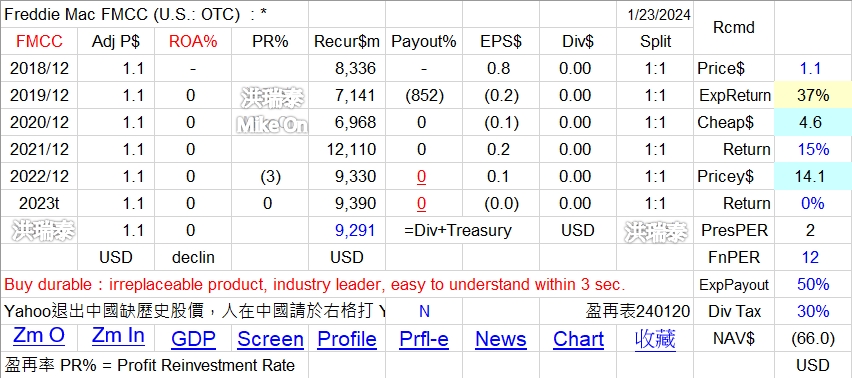Viewport: 852px width, 378px height.
Task: Select the 盈再率 PR% definition text
Action: (149, 366)
